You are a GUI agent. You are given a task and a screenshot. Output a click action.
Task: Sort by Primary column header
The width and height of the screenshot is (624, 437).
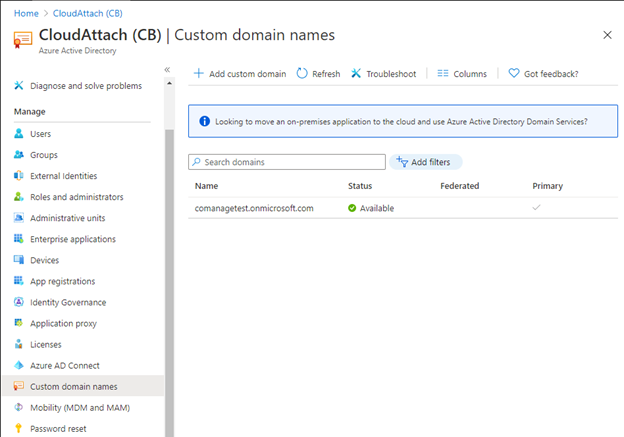[x=548, y=186]
